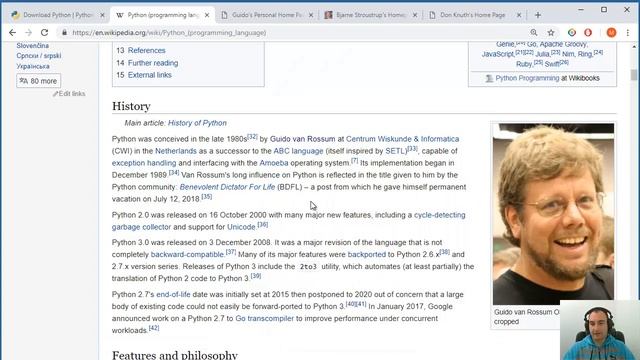Open the Nim link in infobox
Image resolution: width=640 pixels, height=360 pixels.
click(568, 54)
